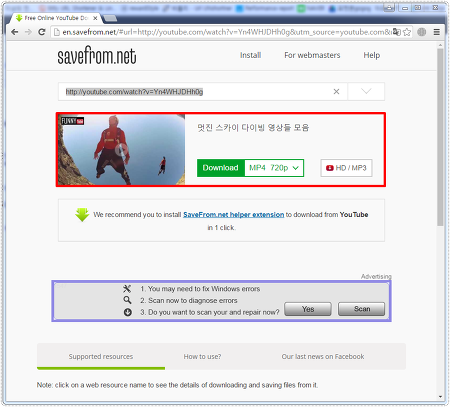The height and width of the screenshot is (407, 450).
Task: Open the Help page
Action: 372,55
